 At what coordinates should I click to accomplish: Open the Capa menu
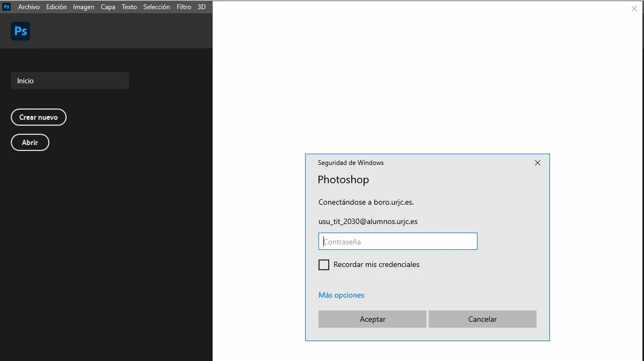[x=108, y=7]
